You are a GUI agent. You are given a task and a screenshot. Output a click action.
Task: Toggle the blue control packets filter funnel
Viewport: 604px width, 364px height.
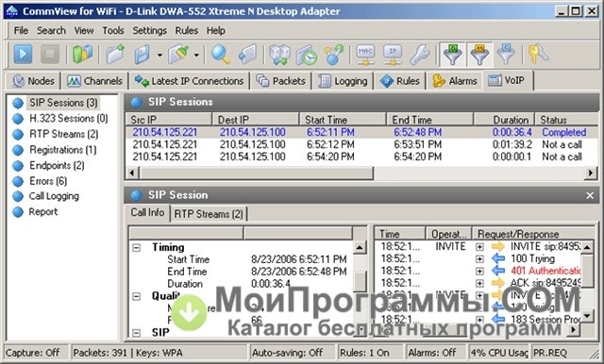(506, 55)
